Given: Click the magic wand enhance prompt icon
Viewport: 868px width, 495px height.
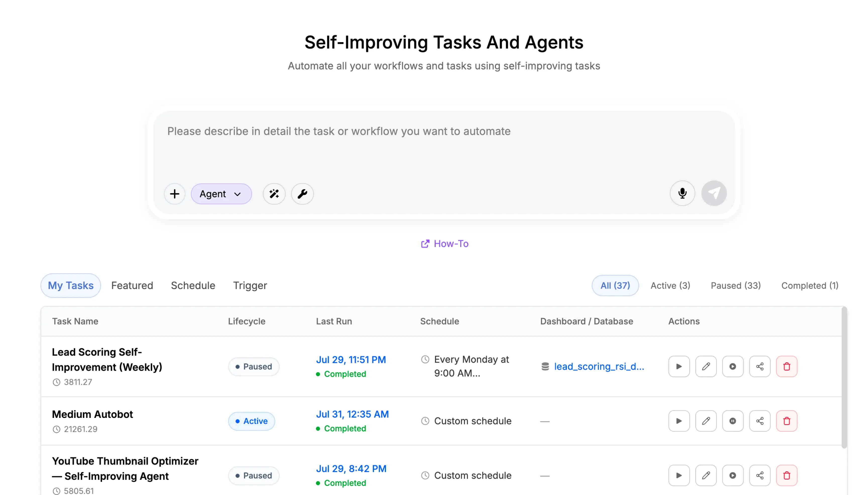Looking at the screenshot, I should 274,194.
